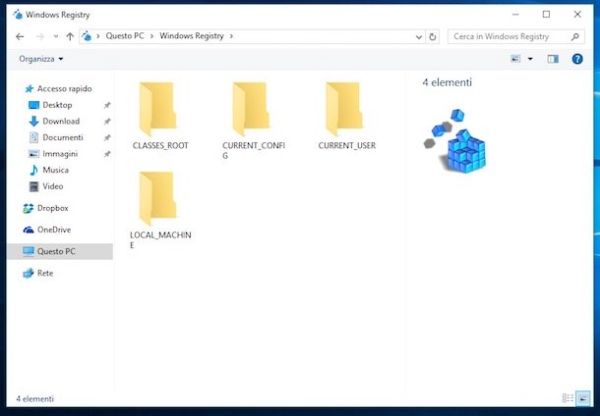Viewport: 600px width, 416px height.
Task: Go up one folder level
Action: [70, 36]
